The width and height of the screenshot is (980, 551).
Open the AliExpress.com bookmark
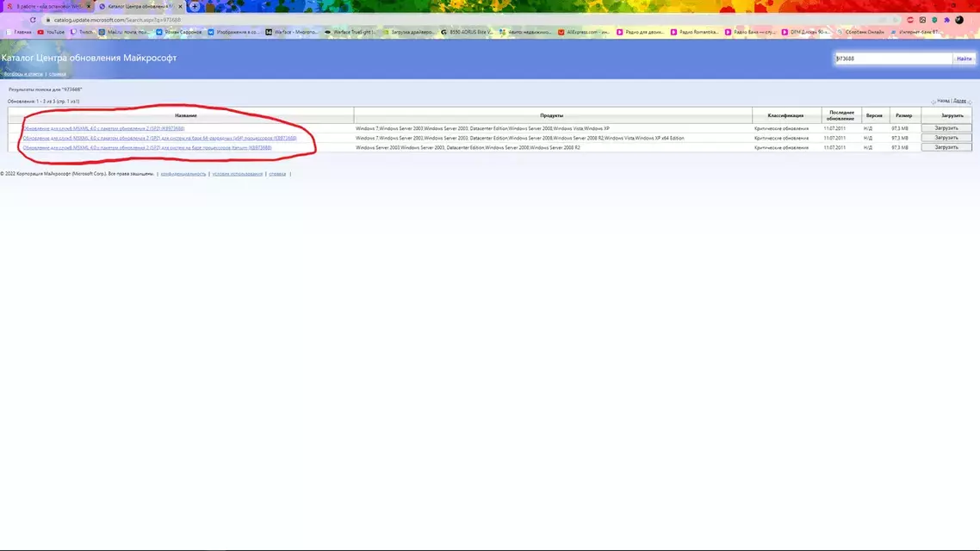coord(584,32)
